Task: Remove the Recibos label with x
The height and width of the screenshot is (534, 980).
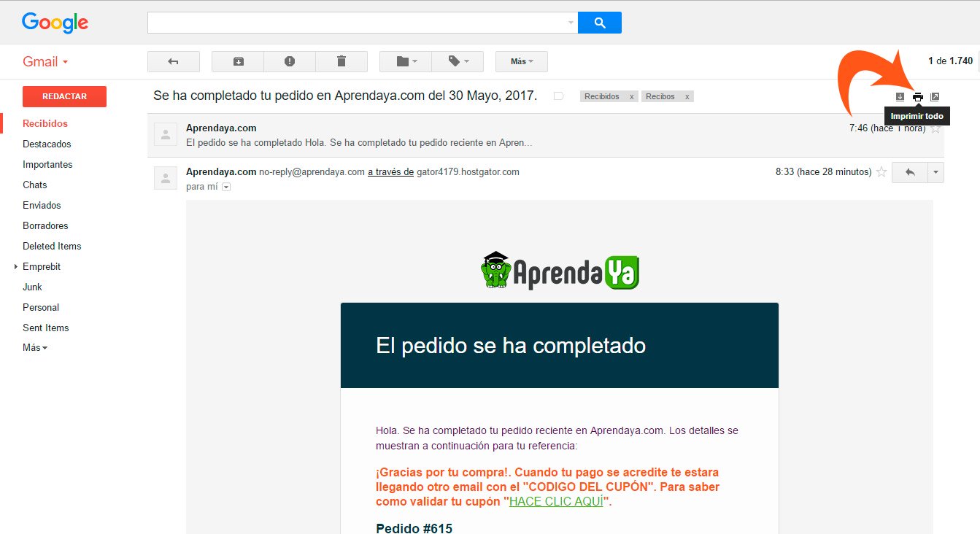Action: point(687,96)
